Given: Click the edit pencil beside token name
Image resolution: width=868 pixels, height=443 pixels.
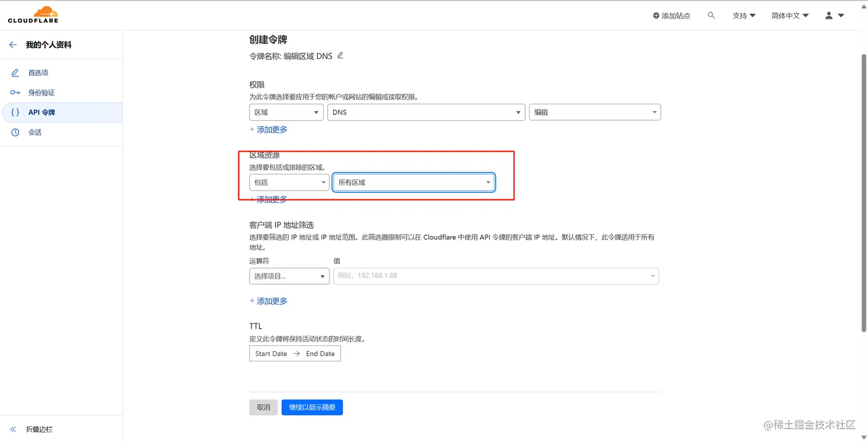Looking at the screenshot, I should (x=340, y=56).
